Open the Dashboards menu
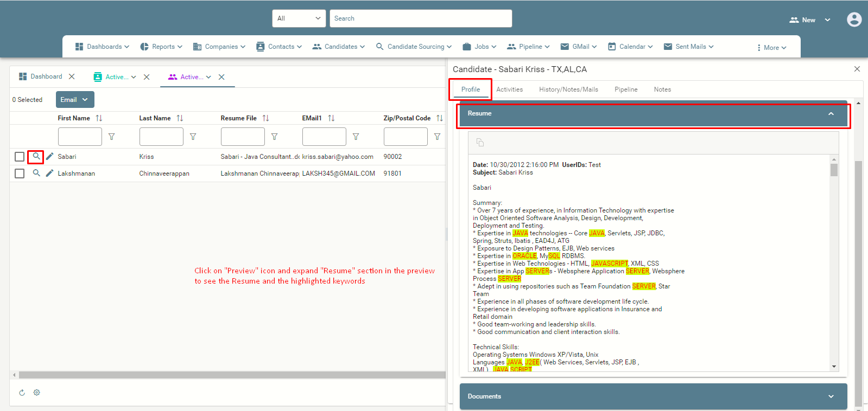The height and width of the screenshot is (411, 868). tap(102, 47)
